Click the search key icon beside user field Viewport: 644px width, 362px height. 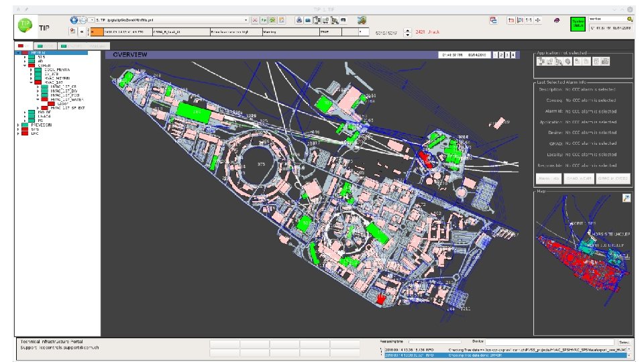pyautogui.click(x=630, y=19)
